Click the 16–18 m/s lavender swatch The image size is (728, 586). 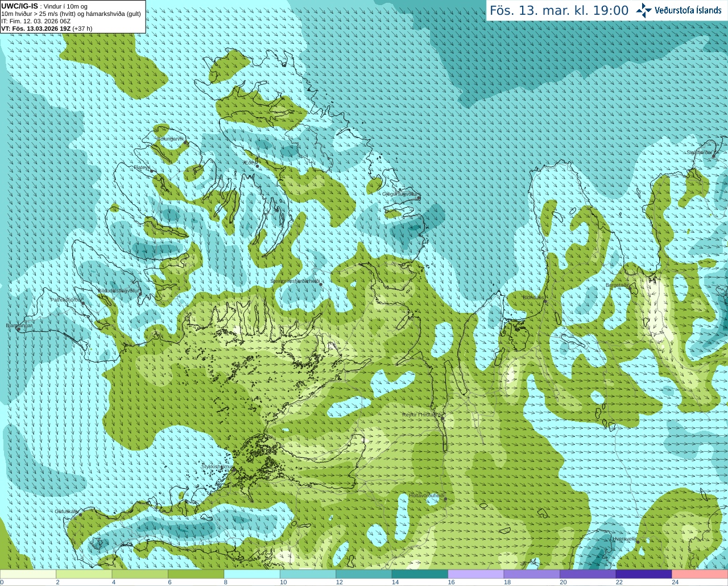476,574
